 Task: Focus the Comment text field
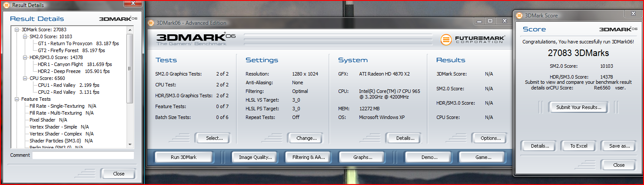(x=83, y=155)
